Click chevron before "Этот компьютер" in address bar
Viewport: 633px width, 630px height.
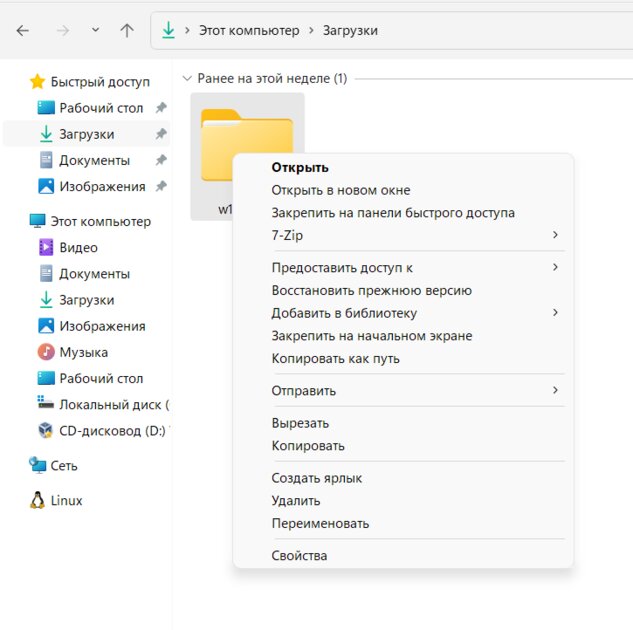pos(187,30)
